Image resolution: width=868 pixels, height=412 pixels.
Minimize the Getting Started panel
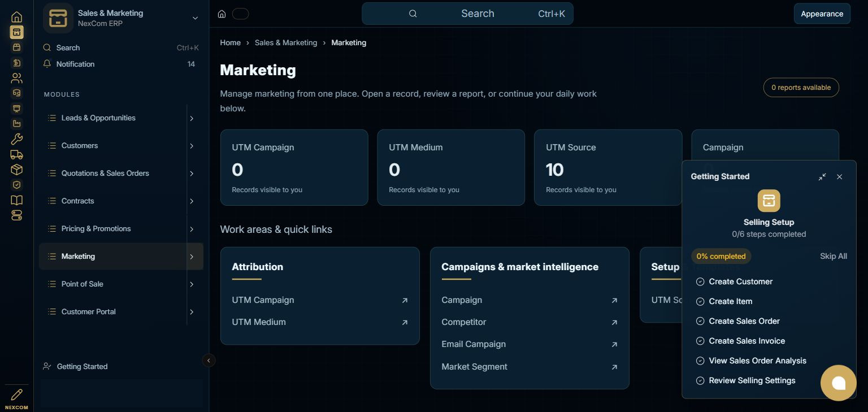(822, 177)
